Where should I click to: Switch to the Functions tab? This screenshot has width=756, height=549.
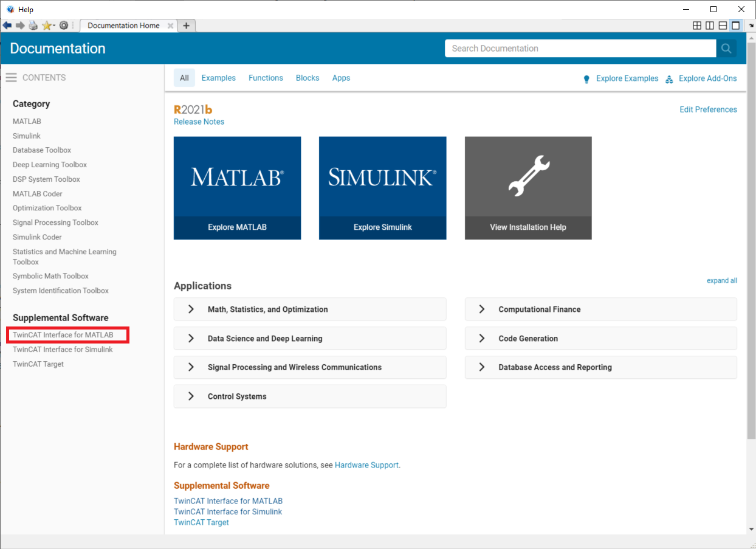(266, 78)
